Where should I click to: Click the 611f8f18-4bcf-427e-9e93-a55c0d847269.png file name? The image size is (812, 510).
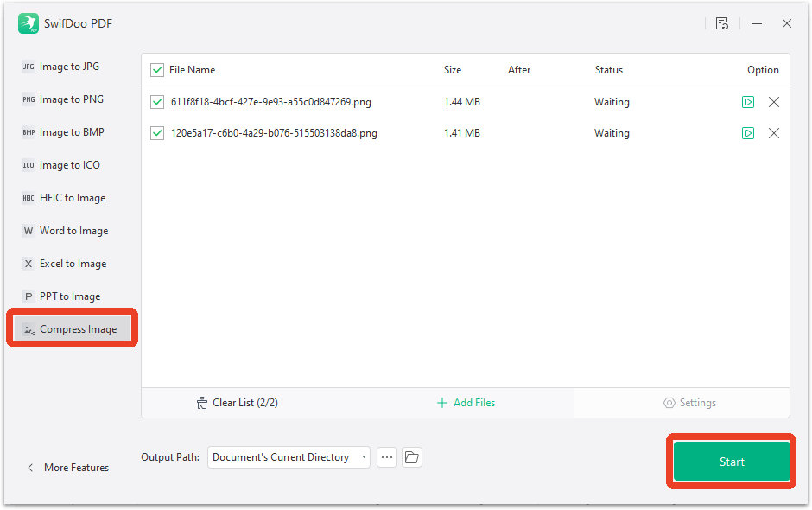pos(271,102)
